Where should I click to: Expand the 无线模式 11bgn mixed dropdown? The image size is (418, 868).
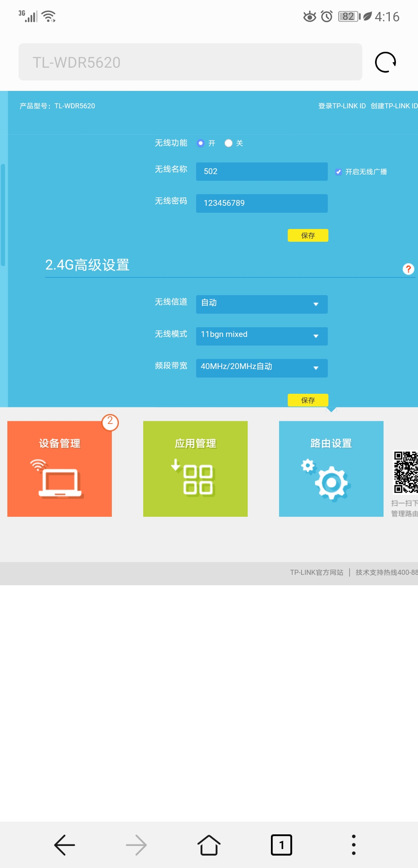[262, 336]
